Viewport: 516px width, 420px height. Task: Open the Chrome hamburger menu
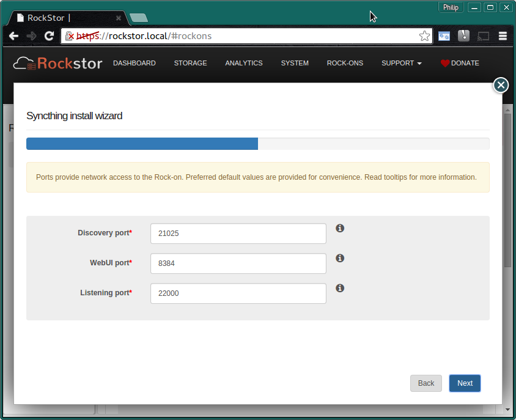[x=503, y=36]
